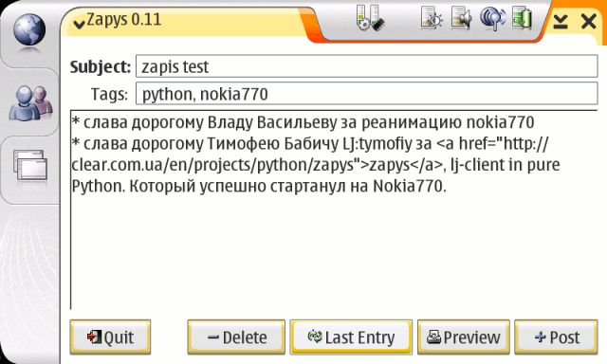
Task: Focus the Tags field with python, nokia770
Action: click(x=367, y=94)
